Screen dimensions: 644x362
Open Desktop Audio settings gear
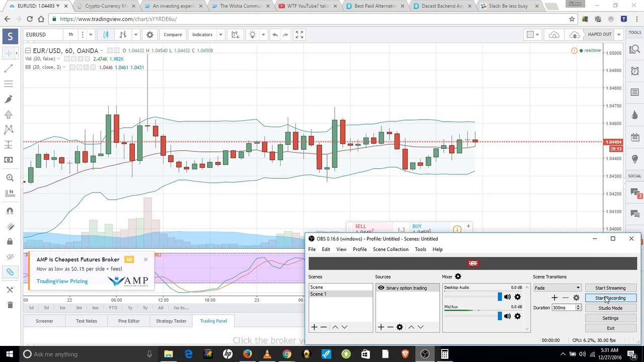pyautogui.click(x=517, y=297)
